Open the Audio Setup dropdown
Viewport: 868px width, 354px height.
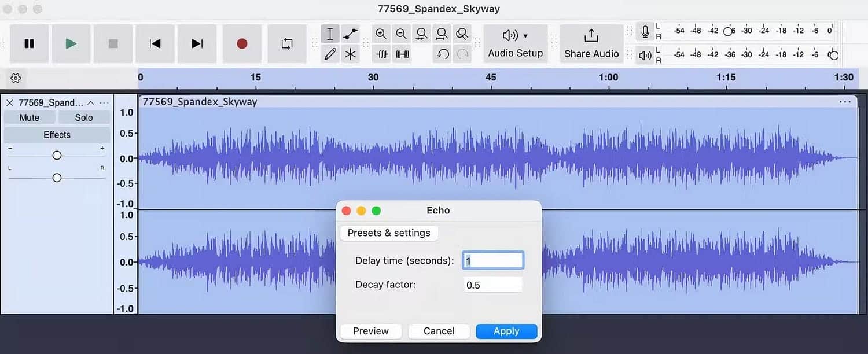click(515, 43)
